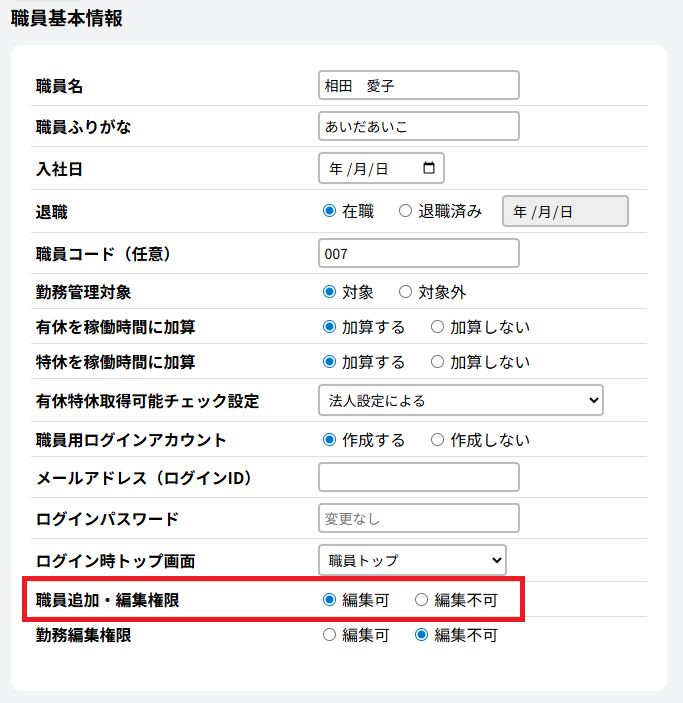
Task: Open calendar picker icon for 入社日
Action: click(429, 169)
